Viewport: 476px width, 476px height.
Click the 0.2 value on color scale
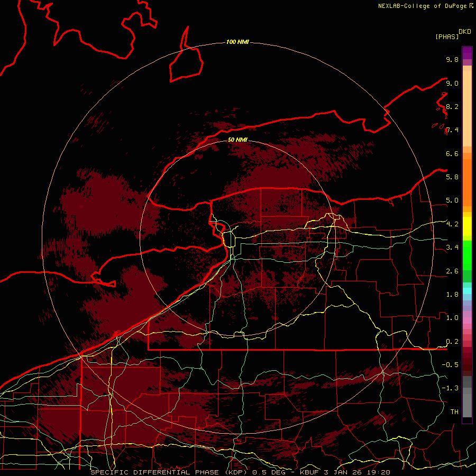(x=452, y=342)
